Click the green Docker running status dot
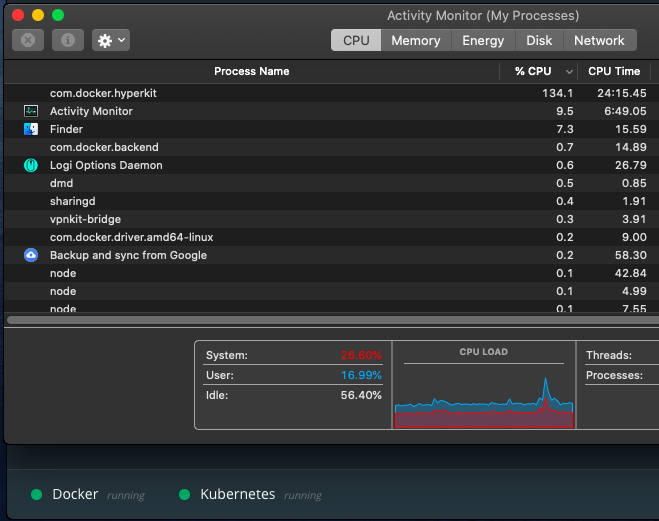The height and width of the screenshot is (521, 659). coord(37,495)
